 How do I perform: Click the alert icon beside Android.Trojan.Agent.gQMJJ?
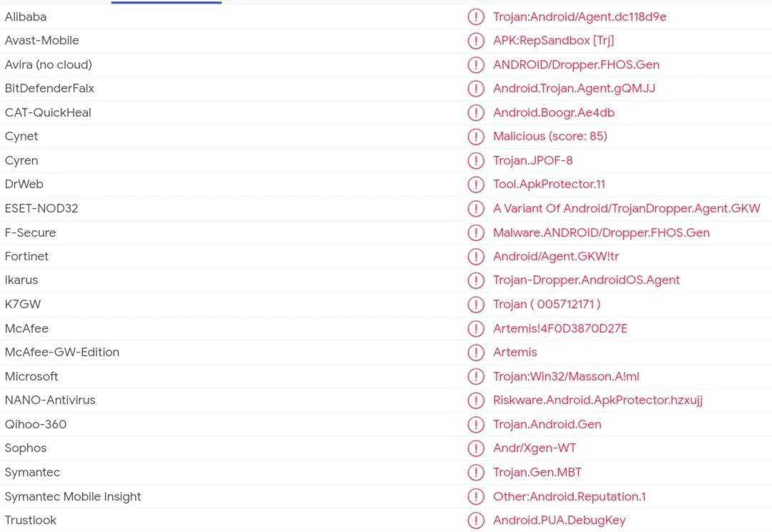[476, 89]
